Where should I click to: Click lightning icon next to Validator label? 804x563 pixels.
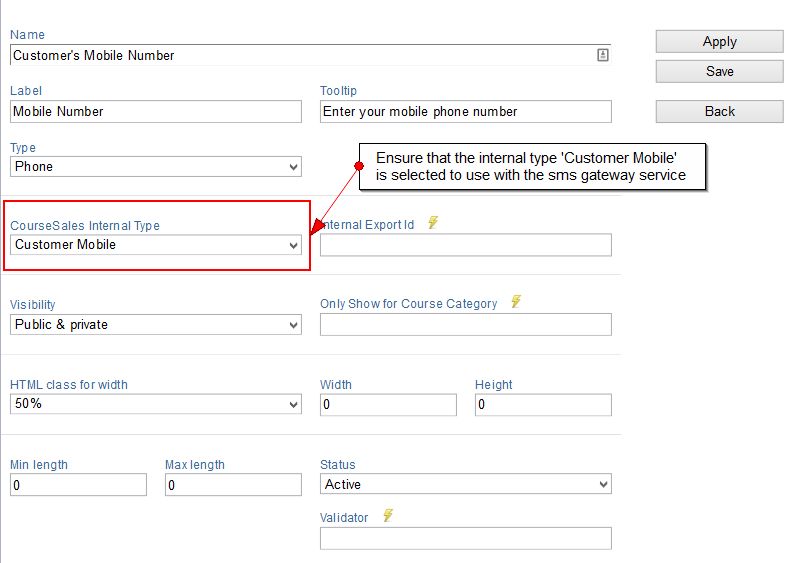[x=388, y=515]
